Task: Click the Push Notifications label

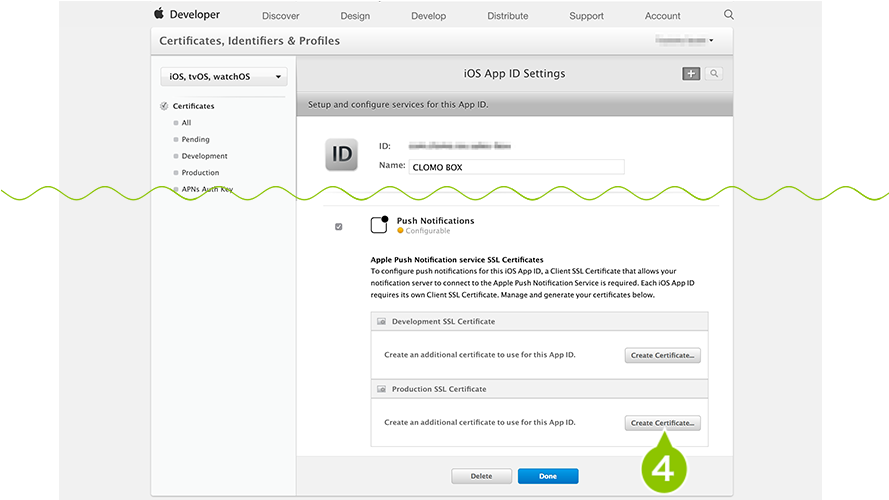Action: [435, 221]
